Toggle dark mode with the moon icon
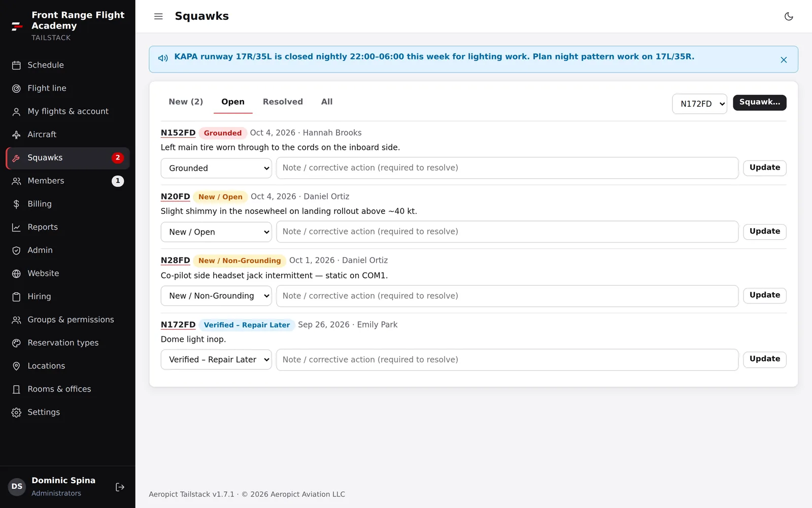This screenshot has height=508, width=812. pyautogui.click(x=789, y=16)
